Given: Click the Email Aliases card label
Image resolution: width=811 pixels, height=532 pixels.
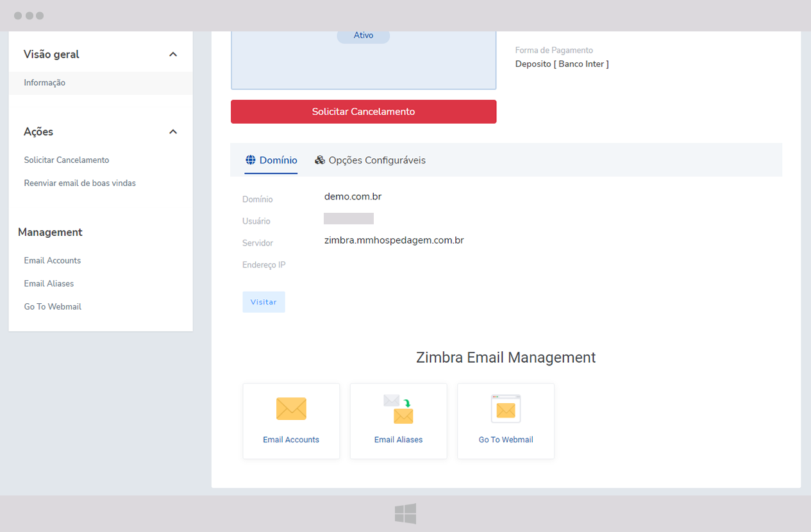Looking at the screenshot, I should pyautogui.click(x=398, y=440).
